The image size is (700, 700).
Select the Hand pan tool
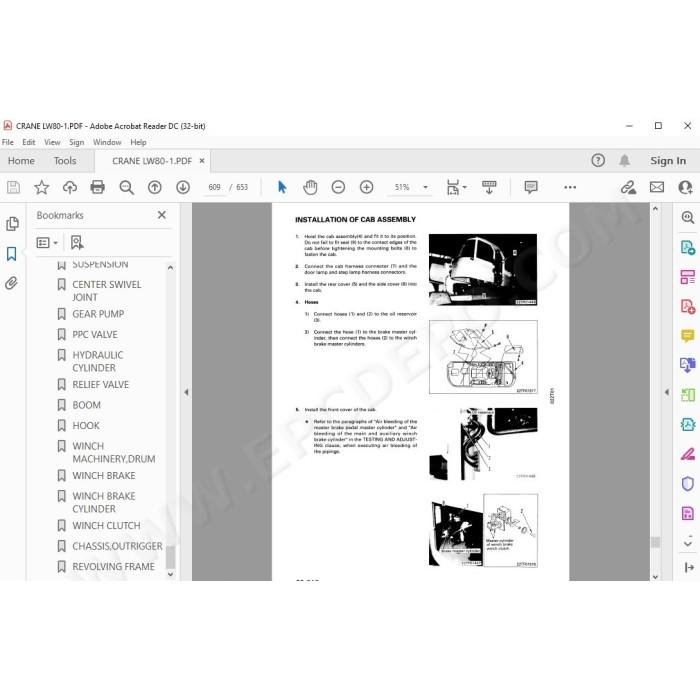pyautogui.click(x=310, y=187)
